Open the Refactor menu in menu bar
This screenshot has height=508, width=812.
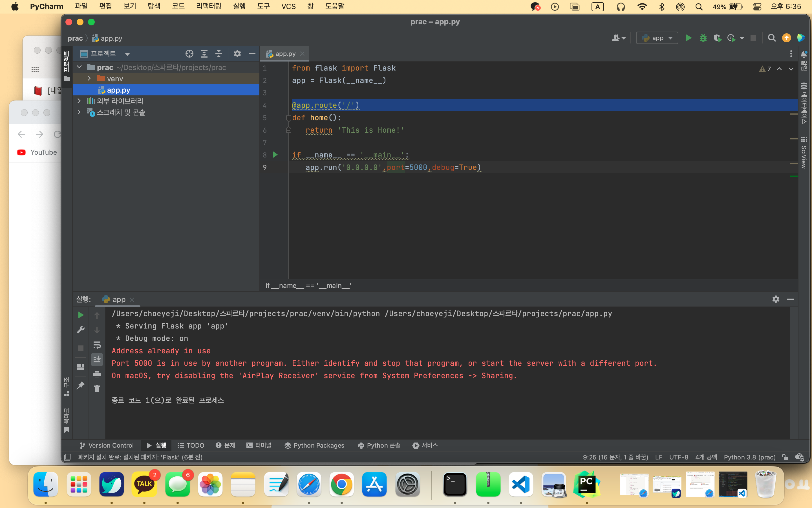coord(209,6)
